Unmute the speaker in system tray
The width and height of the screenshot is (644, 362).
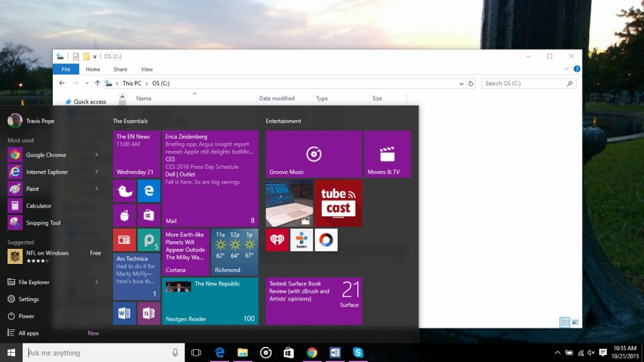[590, 353]
